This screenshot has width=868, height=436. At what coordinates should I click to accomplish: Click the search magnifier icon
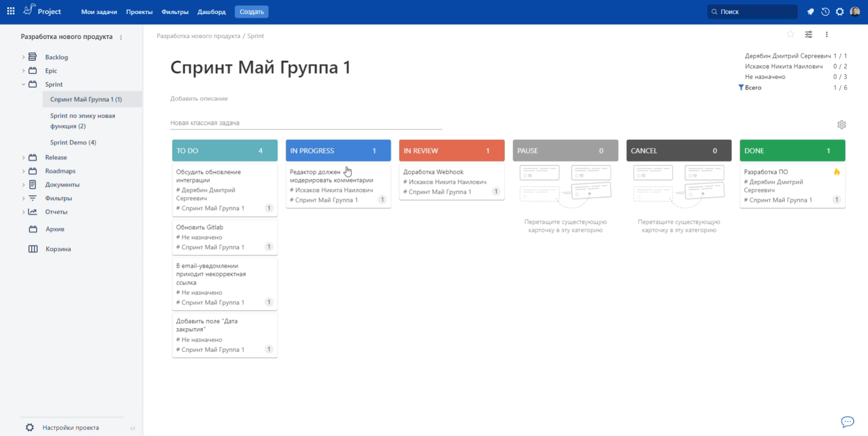(x=714, y=12)
